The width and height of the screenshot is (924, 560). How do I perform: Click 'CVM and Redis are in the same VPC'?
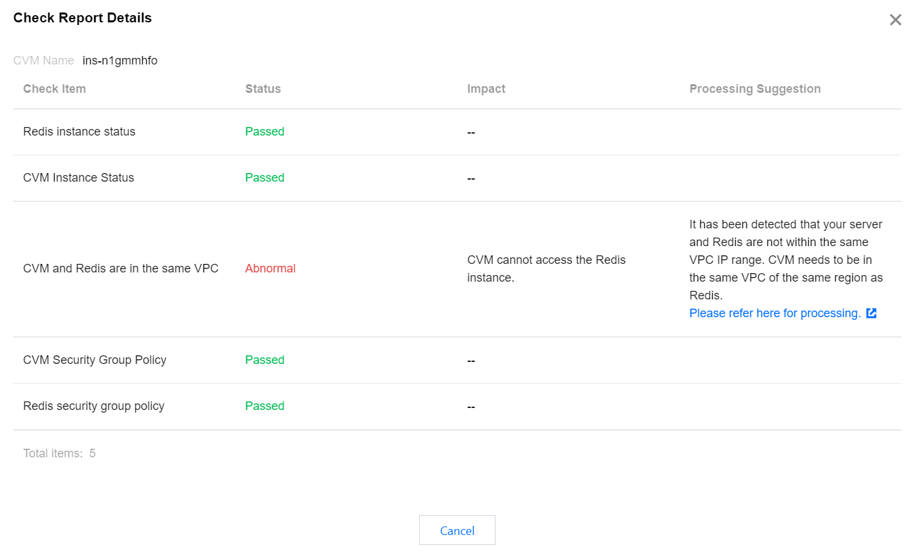120,268
